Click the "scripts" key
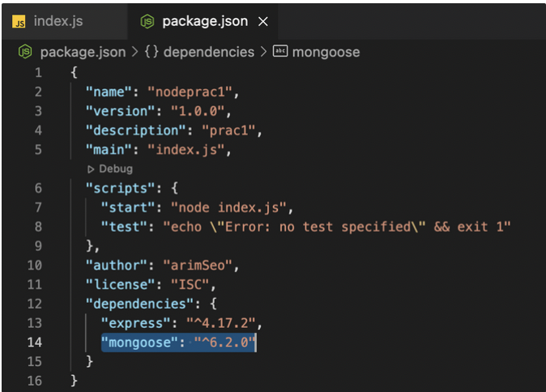 click(120, 189)
